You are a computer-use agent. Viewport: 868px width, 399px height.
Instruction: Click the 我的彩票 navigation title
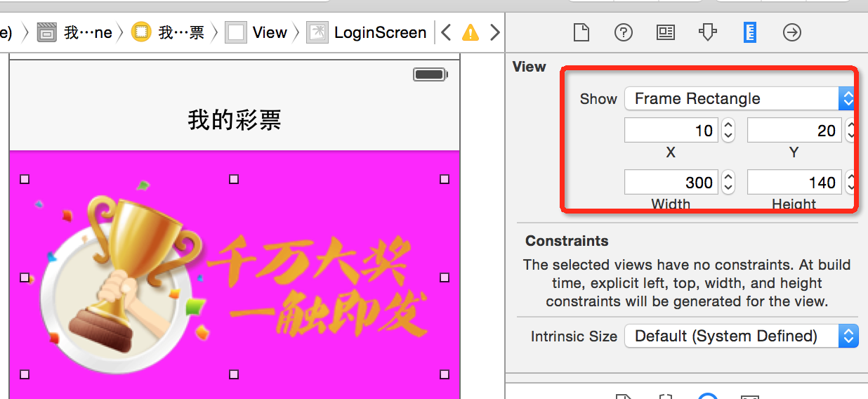click(x=235, y=120)
